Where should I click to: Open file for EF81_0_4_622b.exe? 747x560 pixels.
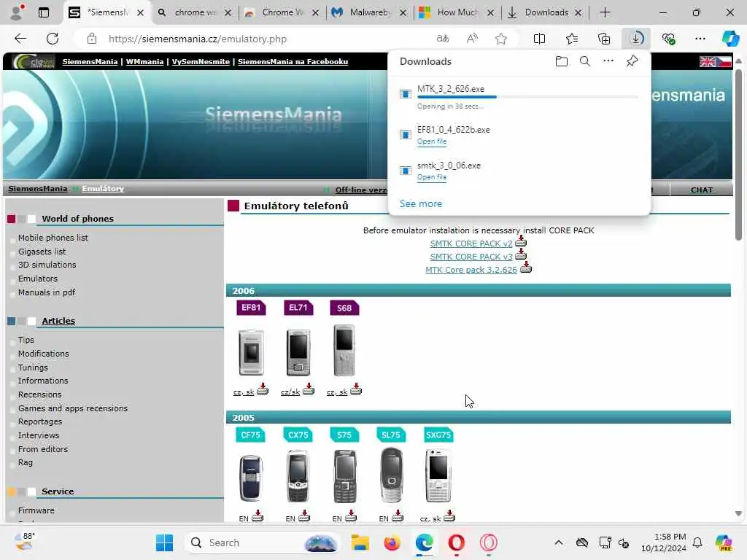[x=432, y=141]
